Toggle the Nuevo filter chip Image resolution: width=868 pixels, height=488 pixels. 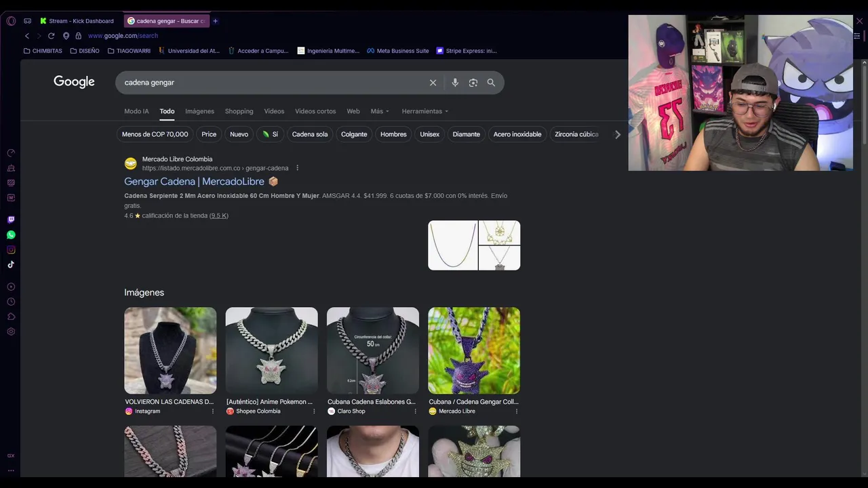click(239, 134)
